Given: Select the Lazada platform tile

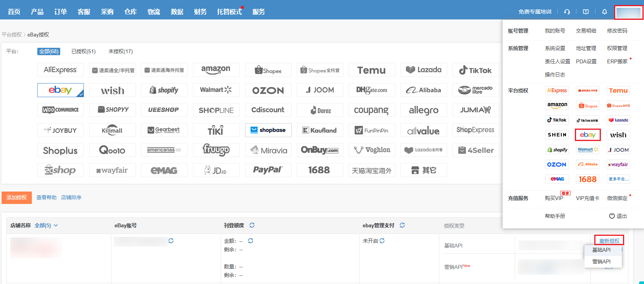Looking at the screenshot, I should click(424, 70).
